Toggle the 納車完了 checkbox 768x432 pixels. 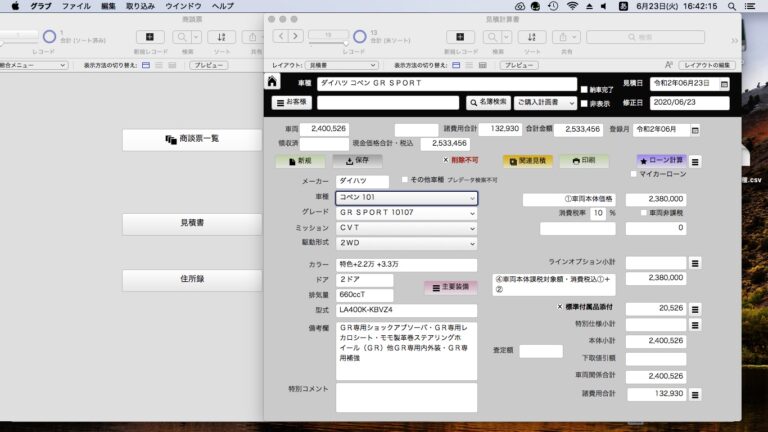point(584,90)
